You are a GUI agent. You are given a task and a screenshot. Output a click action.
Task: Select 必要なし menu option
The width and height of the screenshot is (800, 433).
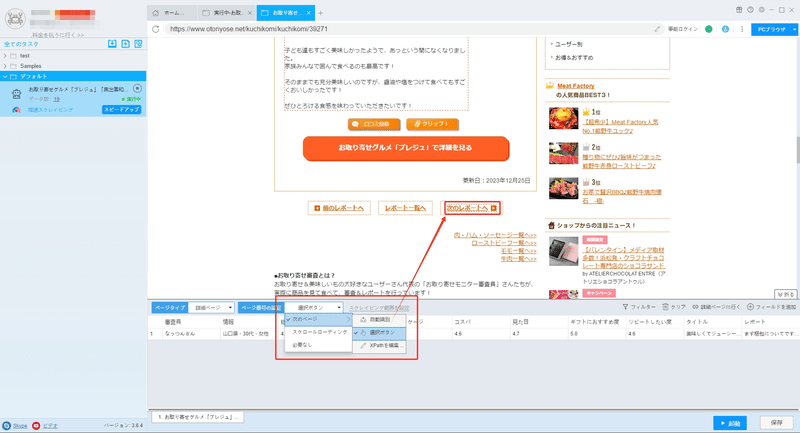pos(318,345)
